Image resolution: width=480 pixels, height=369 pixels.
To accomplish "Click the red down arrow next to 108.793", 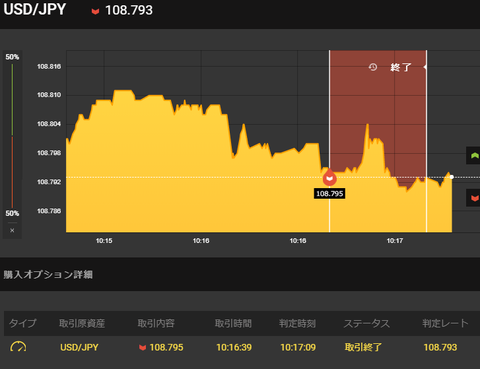I will [x=95, y=11].
